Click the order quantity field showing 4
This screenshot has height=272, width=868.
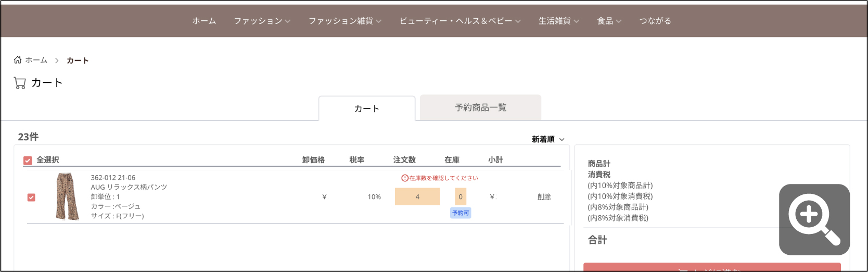click(x=417, y=196)
